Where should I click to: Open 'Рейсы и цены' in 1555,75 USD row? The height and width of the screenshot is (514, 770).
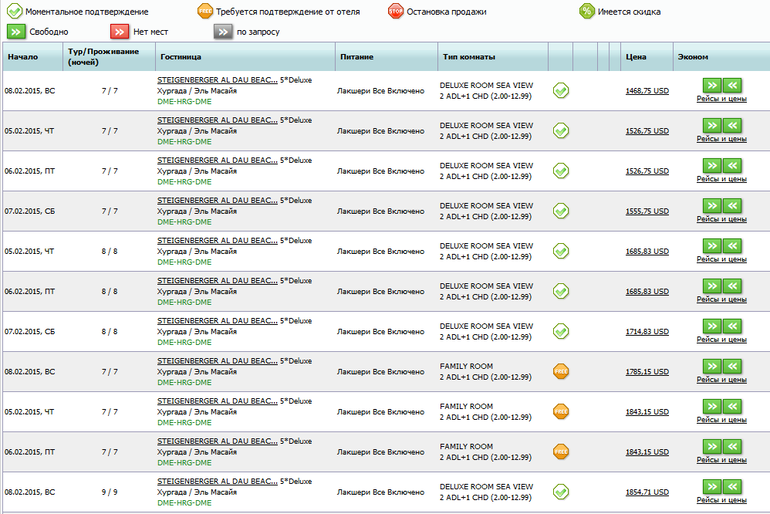722,220
